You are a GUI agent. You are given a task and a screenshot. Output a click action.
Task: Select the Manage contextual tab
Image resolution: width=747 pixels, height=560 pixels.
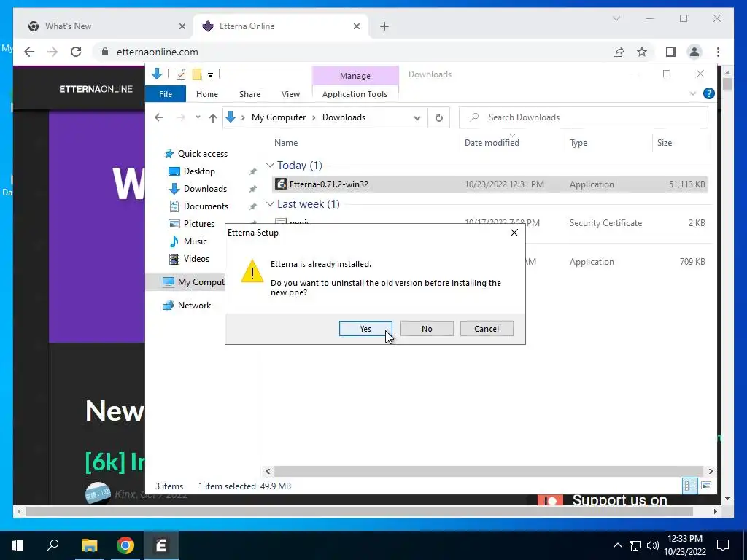[355, 76]
